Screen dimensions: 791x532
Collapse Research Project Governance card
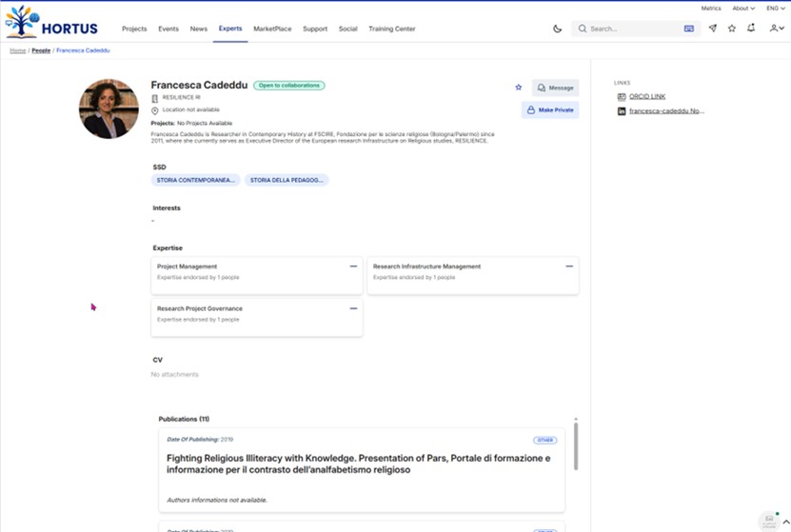pyautogui.click(x=353, y=308)
